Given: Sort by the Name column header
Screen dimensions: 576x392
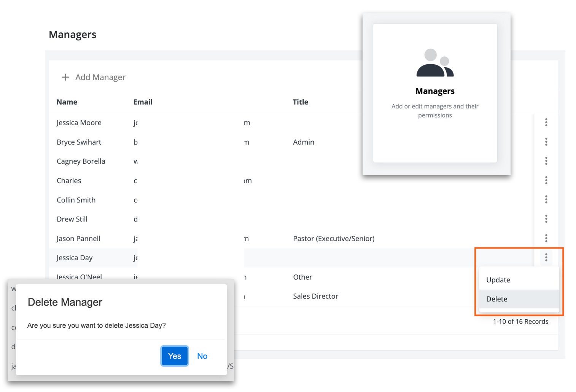Looking at the screenshot, I should (x=67, y=102).
